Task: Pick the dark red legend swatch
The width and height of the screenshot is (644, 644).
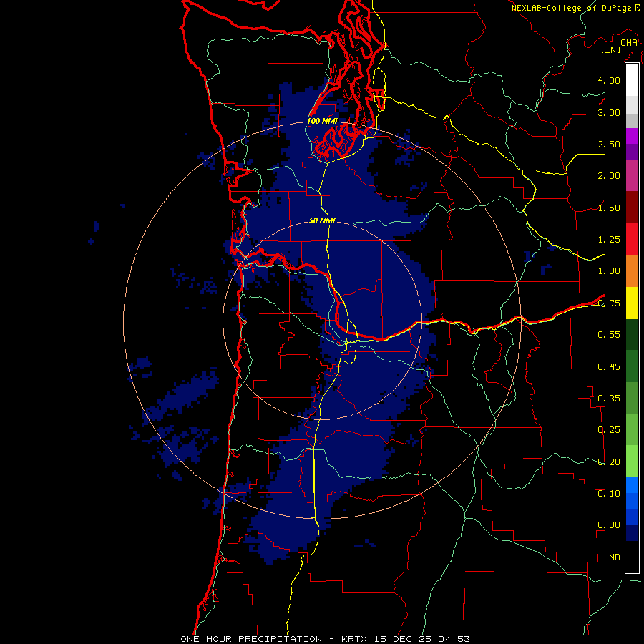Action: coord(632,208)
